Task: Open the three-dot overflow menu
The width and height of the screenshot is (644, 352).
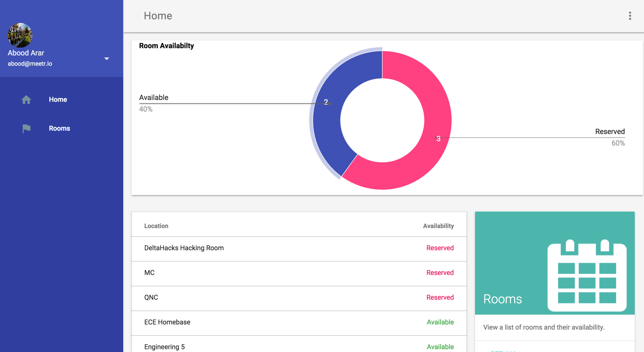Action: pyautogui.click(x=630, y=16)
